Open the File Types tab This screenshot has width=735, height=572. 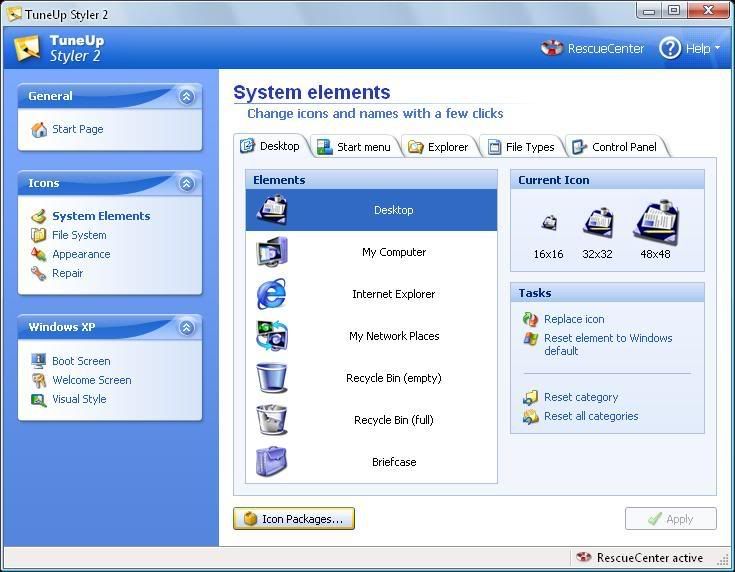(521, 147)
